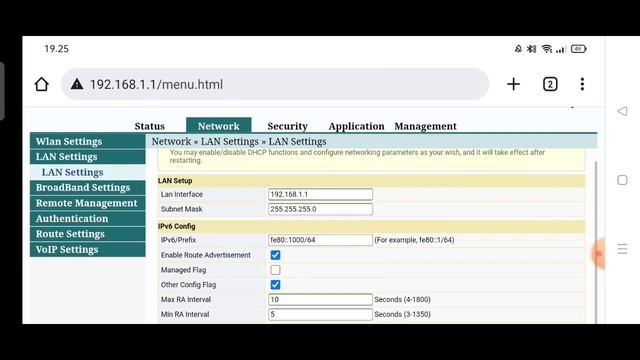Click the page vertical scrollbar
Image resolution: width=640 pixels, height=360 pixels.
(596, 242)
